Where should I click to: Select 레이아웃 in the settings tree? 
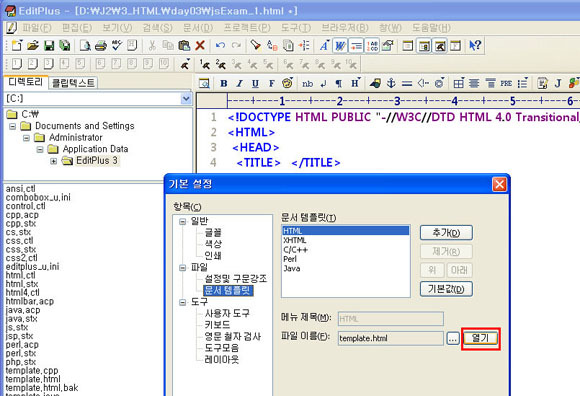(222, 360)
